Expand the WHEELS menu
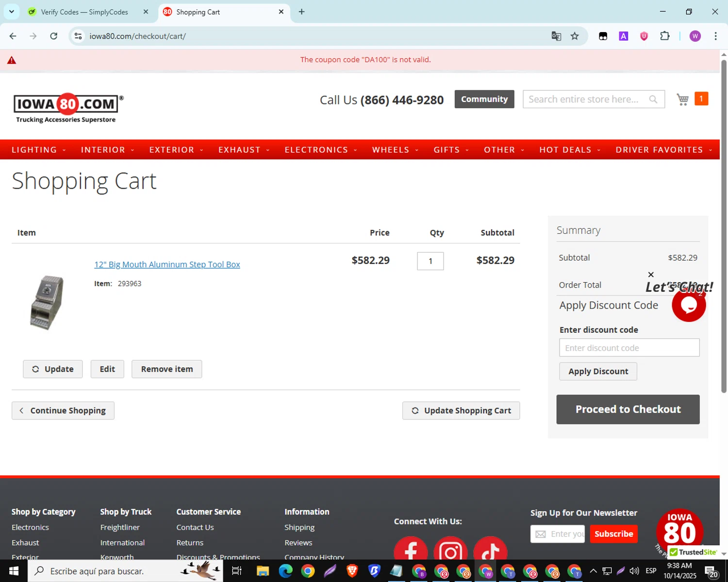The image size is (728, 582). [395, 150]
